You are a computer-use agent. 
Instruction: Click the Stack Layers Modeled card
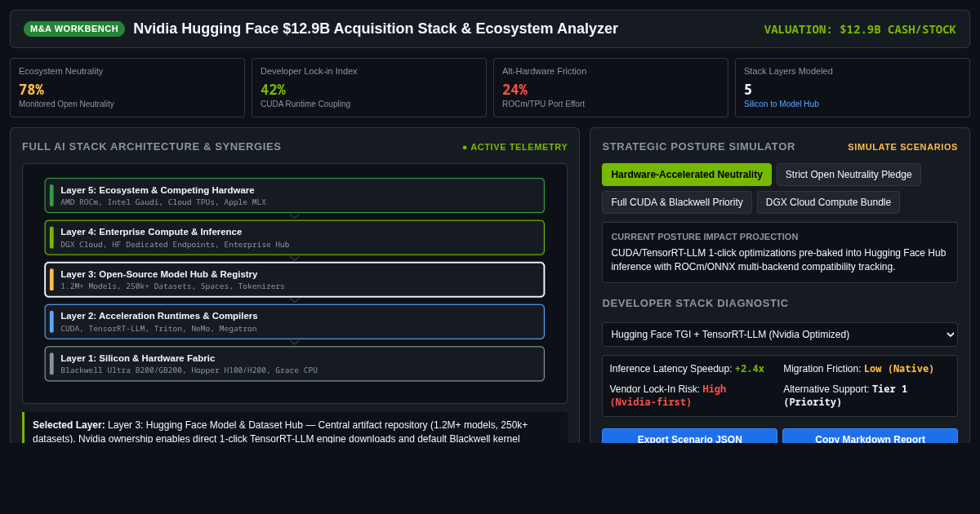pyautogui.click(x=853, y=87)
